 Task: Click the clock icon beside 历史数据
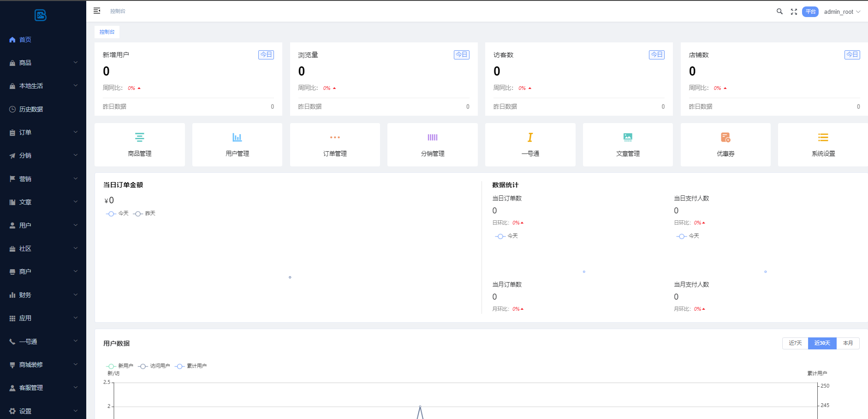(12, 109)
